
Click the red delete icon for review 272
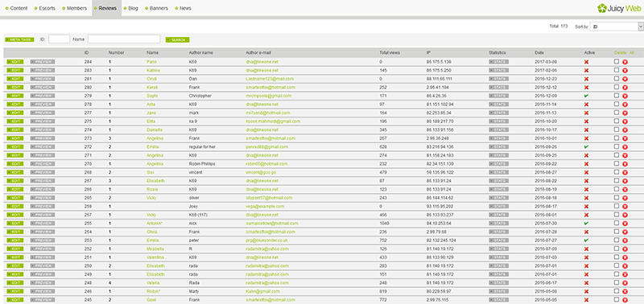pyautogui.click(x=625, y=147)
